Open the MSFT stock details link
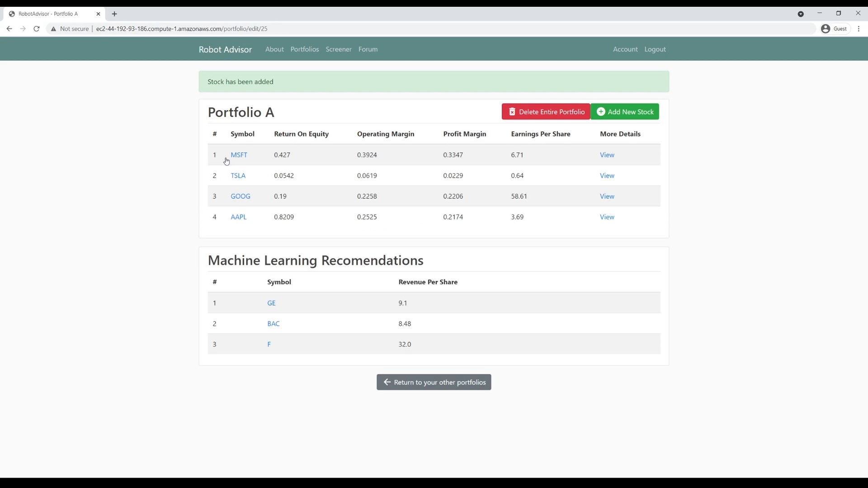Image resolution: width=868 pixels, height=488 pixels. point(239,155)
